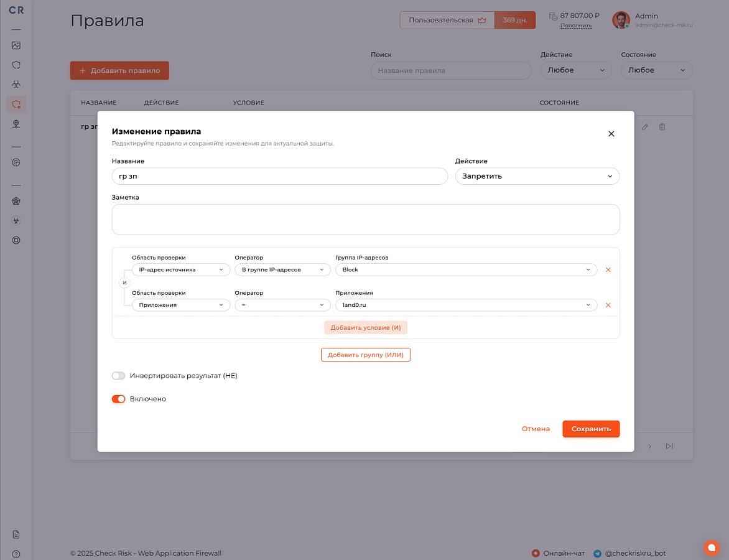Open the dashboard chart icon in sidebar
The image size is (729, 560).
[x=16, y=45]
